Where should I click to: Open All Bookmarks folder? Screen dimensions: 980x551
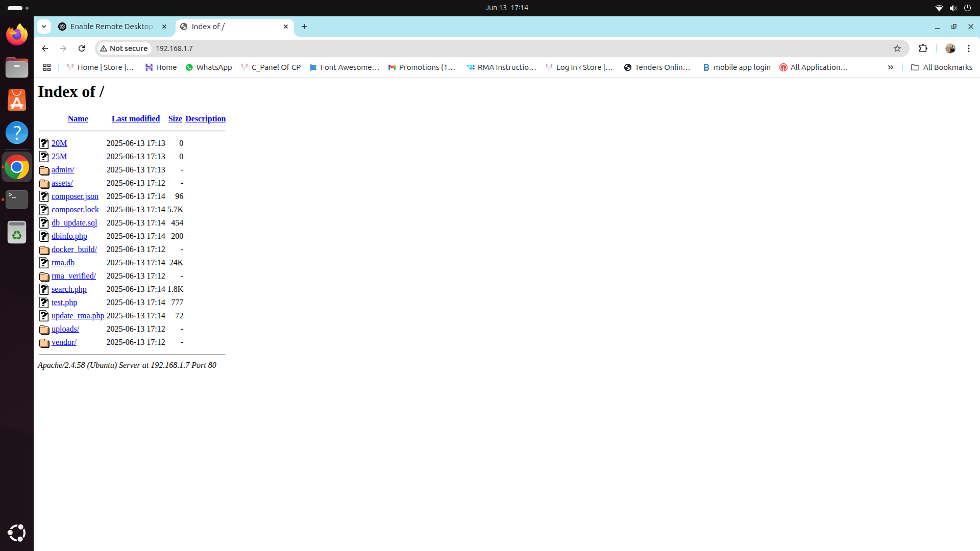coord(942,67)
